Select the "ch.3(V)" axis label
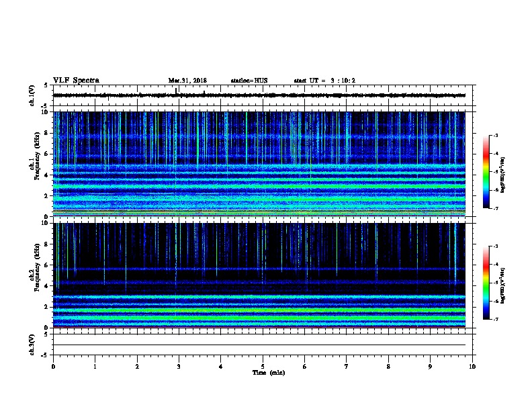The width and height of the screenshot is (532, 411). click(x=32, y=345)
